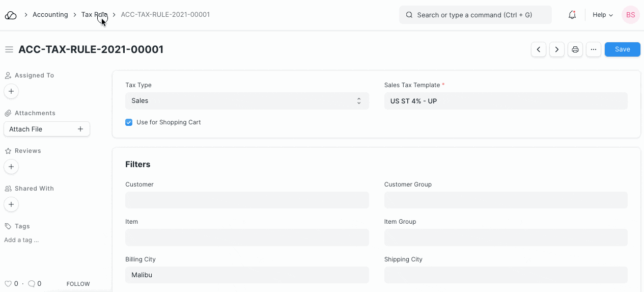Uncheck Use for Shopping Cart
The height and width of the screenshot is (292, 644).
click(129, 122)
